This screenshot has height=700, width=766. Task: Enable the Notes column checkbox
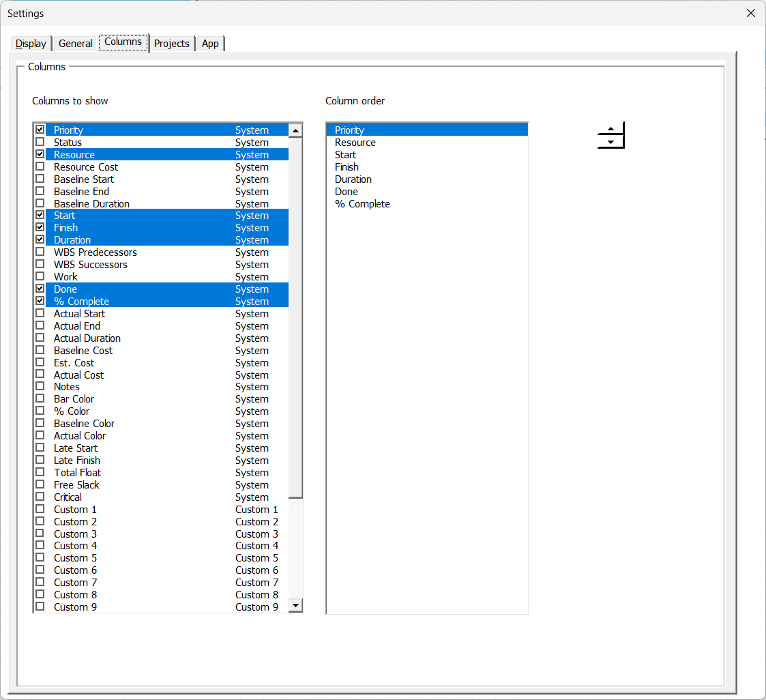pyautogui.click(x=40, y=386)
